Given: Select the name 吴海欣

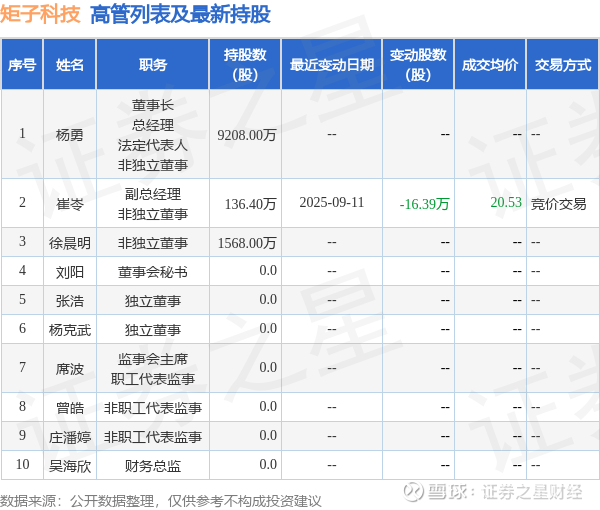Looking at the screenshot, I should point(70,466).
